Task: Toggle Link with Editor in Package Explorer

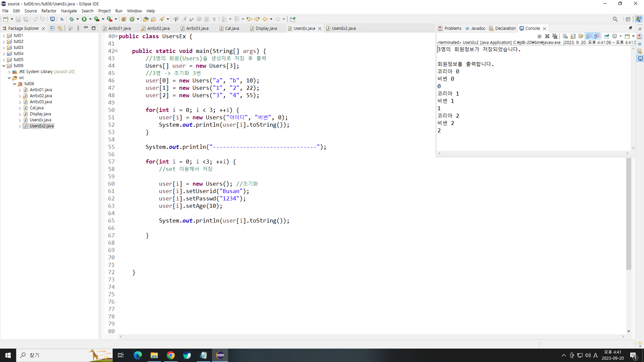Action: coord(60,28)
